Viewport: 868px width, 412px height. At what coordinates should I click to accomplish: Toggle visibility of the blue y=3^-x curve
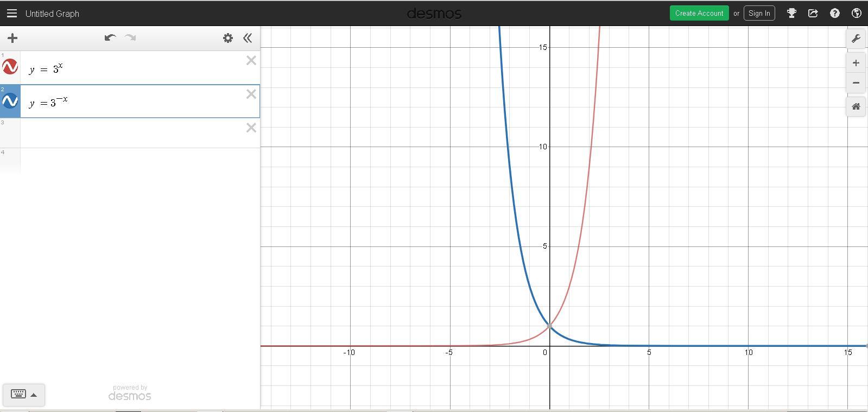pos(10,101)
